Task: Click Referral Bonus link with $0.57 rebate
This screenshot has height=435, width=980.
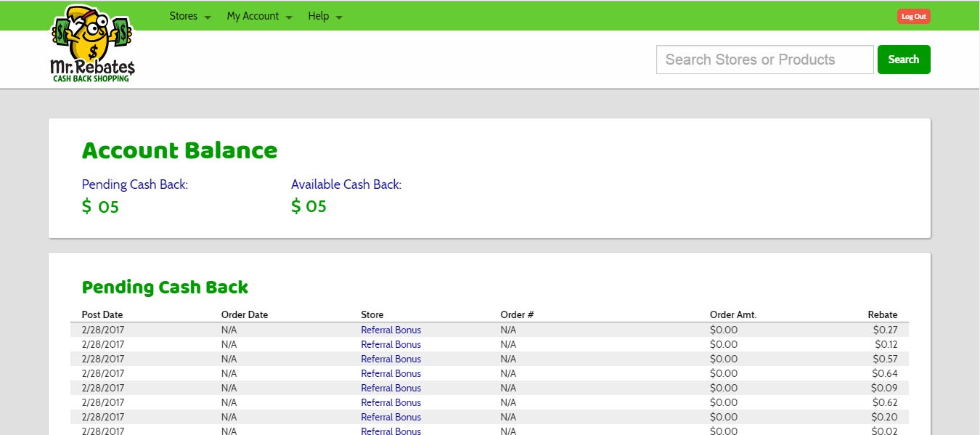Action: [391, 359]
